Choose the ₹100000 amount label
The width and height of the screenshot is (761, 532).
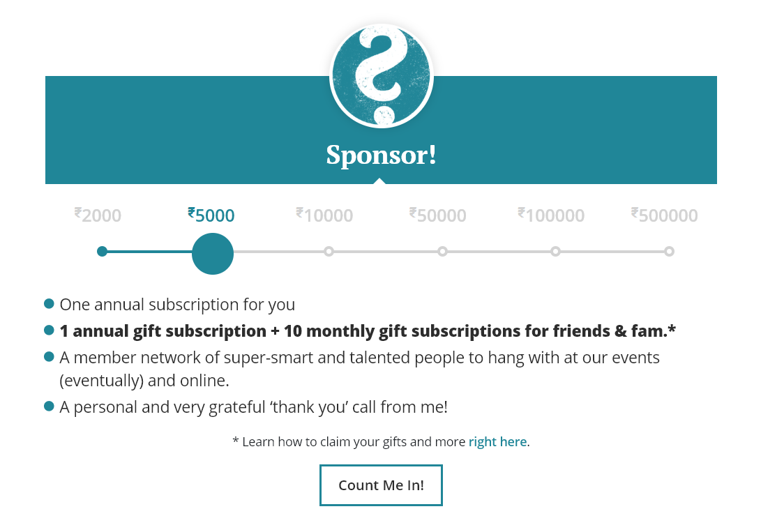[551, 215]
